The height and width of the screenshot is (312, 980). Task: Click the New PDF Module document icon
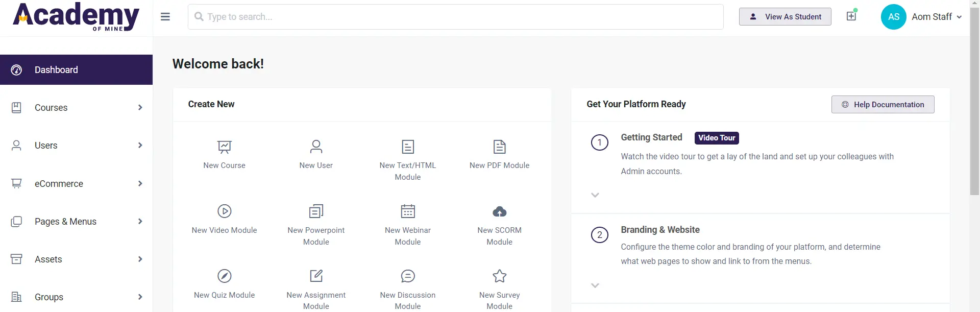click(x=499, y=147)
